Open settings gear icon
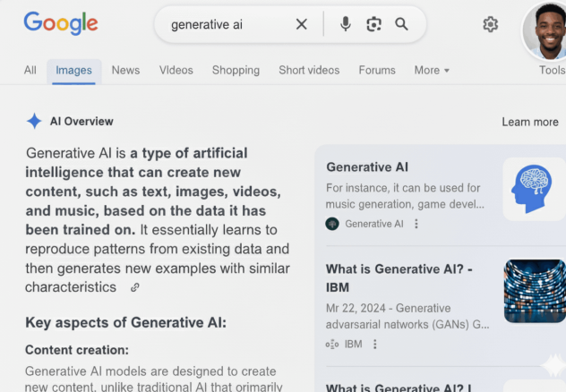 tap(490, 24)
